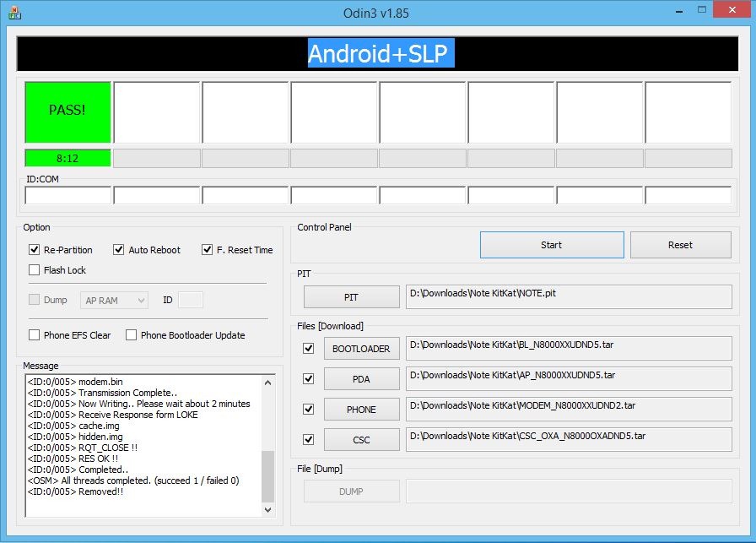
Task: Click the 'modem.bin' log line
Action: click(75, 382)
